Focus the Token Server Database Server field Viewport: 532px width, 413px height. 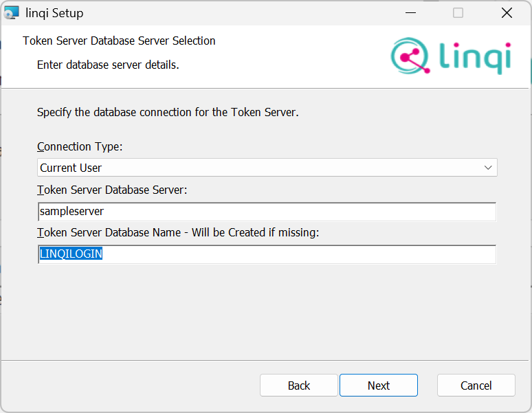(x=267, y=212)
